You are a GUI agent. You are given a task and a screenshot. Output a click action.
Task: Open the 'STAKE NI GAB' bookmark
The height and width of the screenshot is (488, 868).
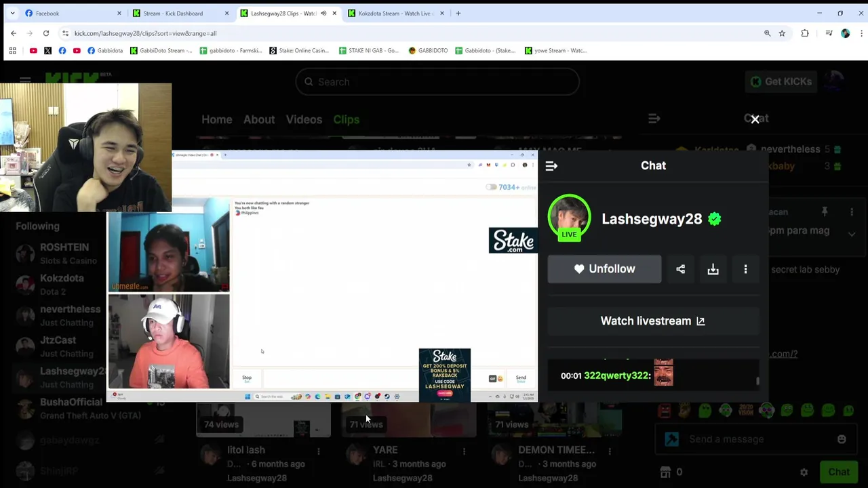point(369,50)
